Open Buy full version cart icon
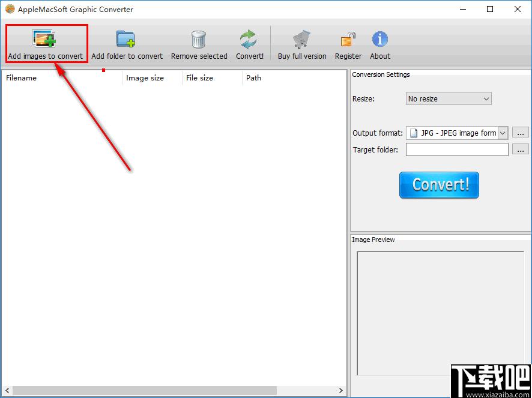This screenshot has width=532, height=398. [x=301, y=40]
